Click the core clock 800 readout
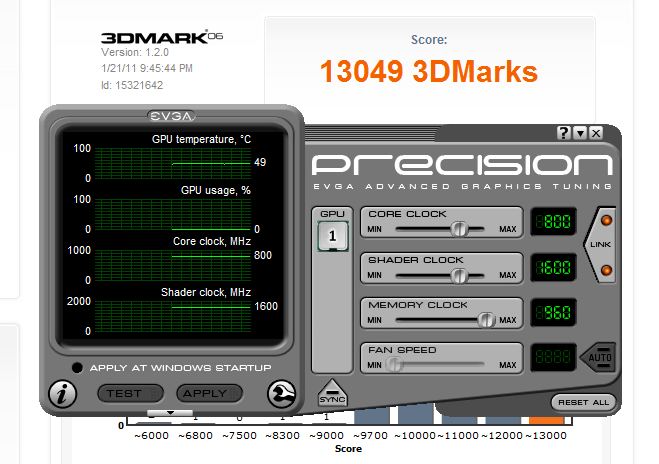 (553, 221)
